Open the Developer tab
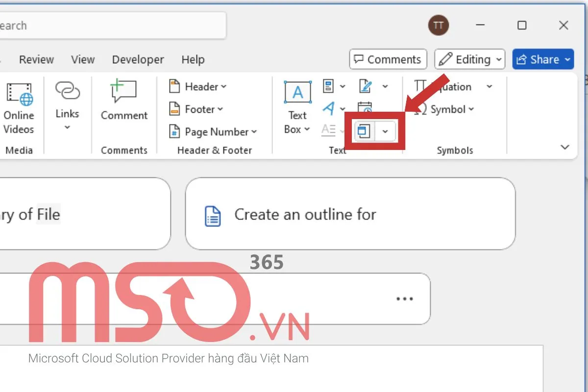The width and height of the screenshot is (588, 392). tap(138, 59)
